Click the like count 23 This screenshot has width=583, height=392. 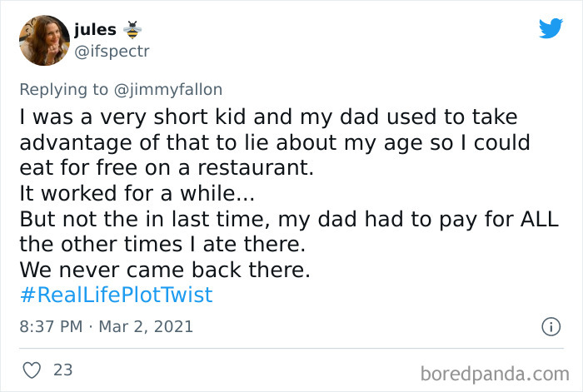tap(63, 369)
